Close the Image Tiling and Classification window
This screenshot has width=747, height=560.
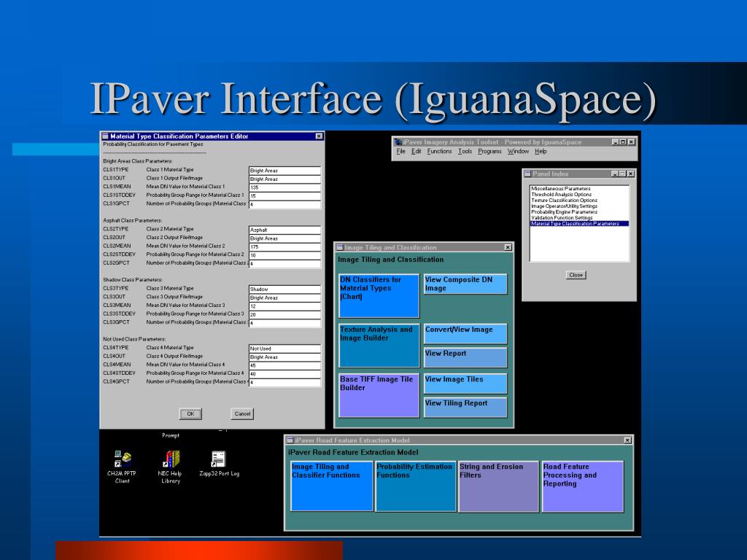508,247
